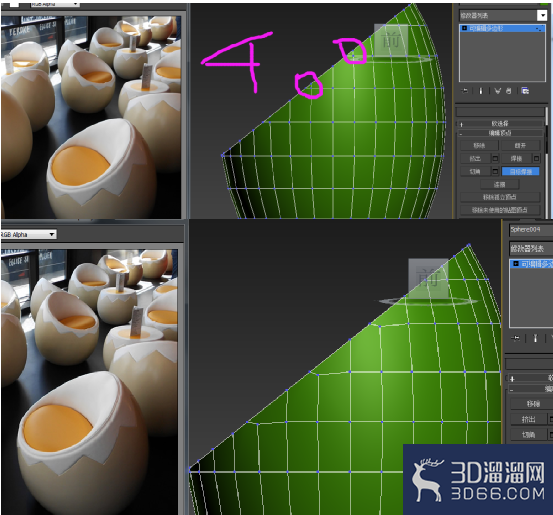Open 焊接 settings box in upper panel
The height and width of the screenshot is (515, 553).
tap(536, 158)
